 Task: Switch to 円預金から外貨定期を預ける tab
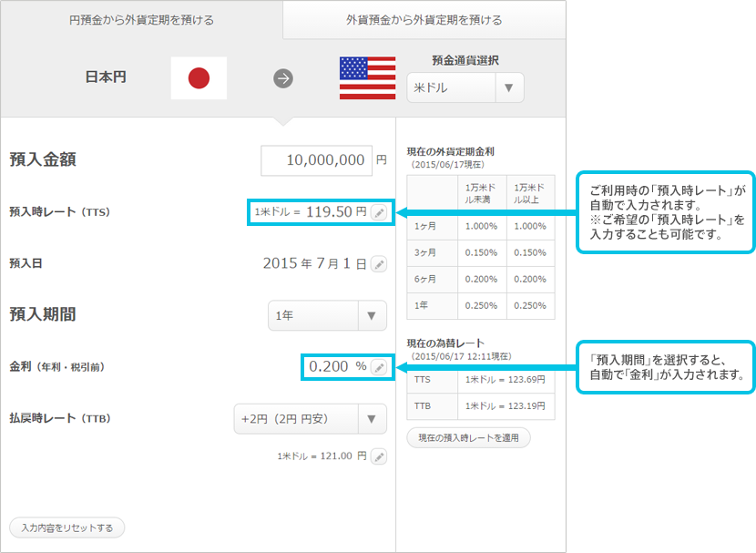(142, 19)
